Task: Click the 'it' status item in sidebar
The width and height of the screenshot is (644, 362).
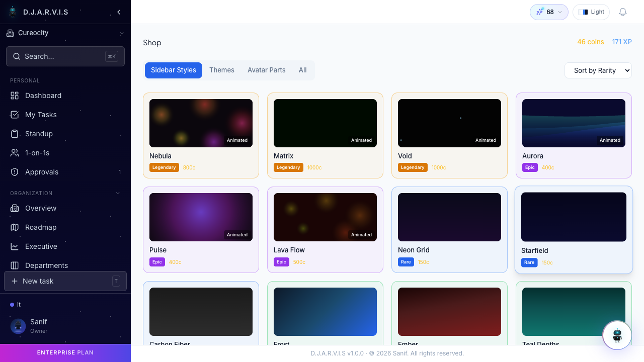Action: tap(65, 305)
